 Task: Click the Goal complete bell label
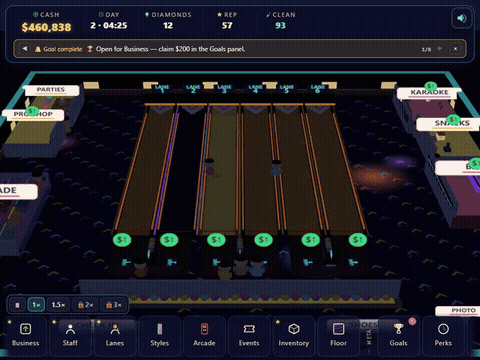coord(59,49)
